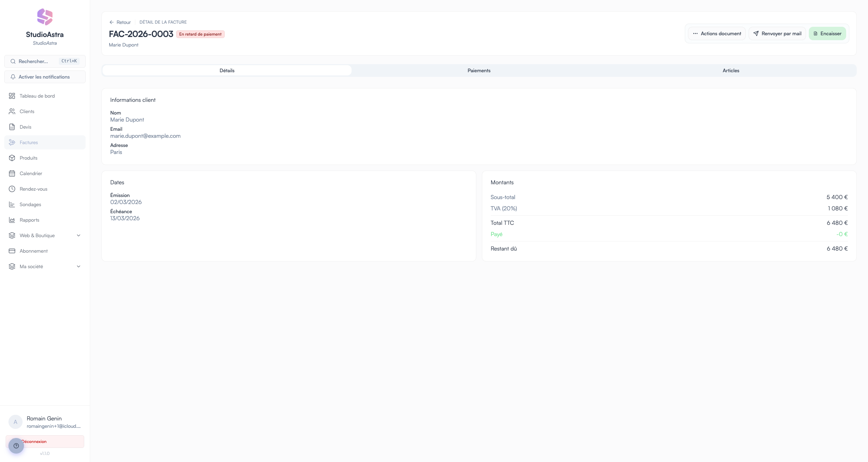Enable notifications with the bell button
The width and height of the screenshot is (868, 462).
[x=45, y=77]
